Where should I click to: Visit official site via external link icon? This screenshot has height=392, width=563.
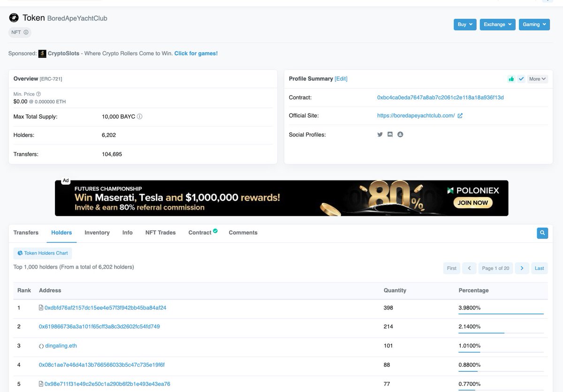tap(461, 115)
